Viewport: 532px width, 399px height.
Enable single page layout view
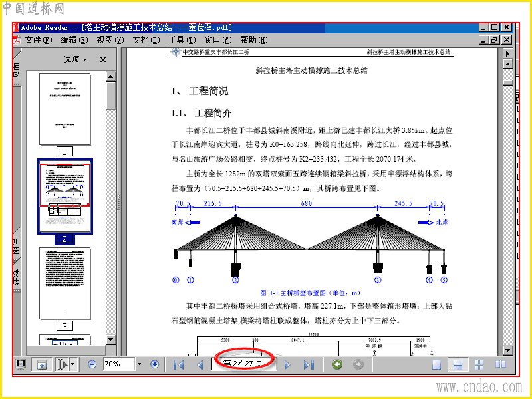[437, 364]
